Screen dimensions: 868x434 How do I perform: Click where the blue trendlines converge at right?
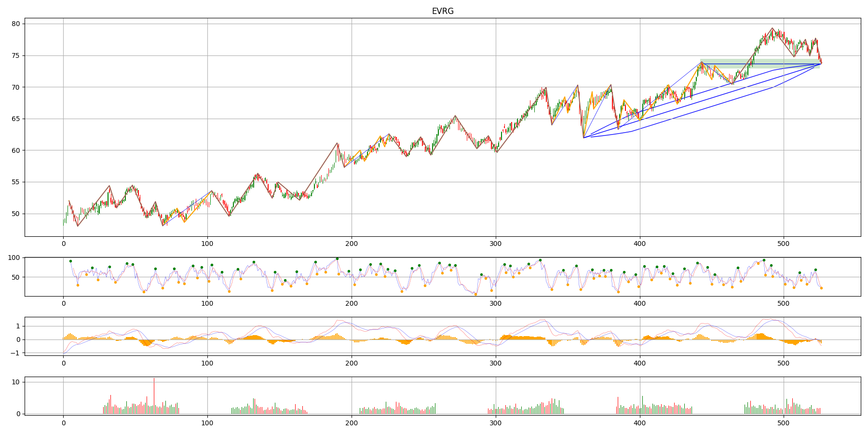coord(820,64)
